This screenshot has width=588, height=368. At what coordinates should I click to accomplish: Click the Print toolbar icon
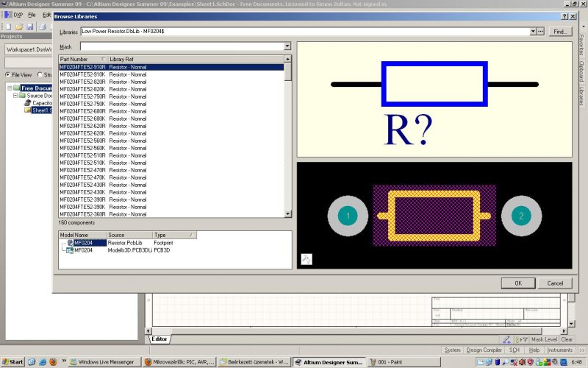point(43,26)
